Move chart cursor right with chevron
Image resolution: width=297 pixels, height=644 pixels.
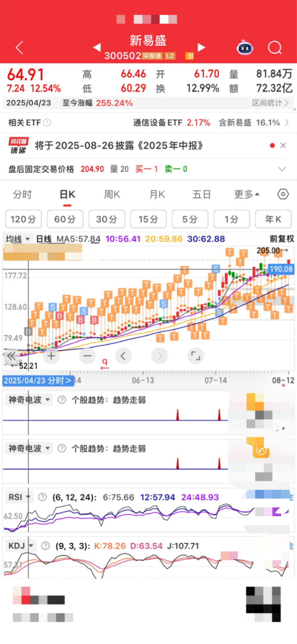160,356
